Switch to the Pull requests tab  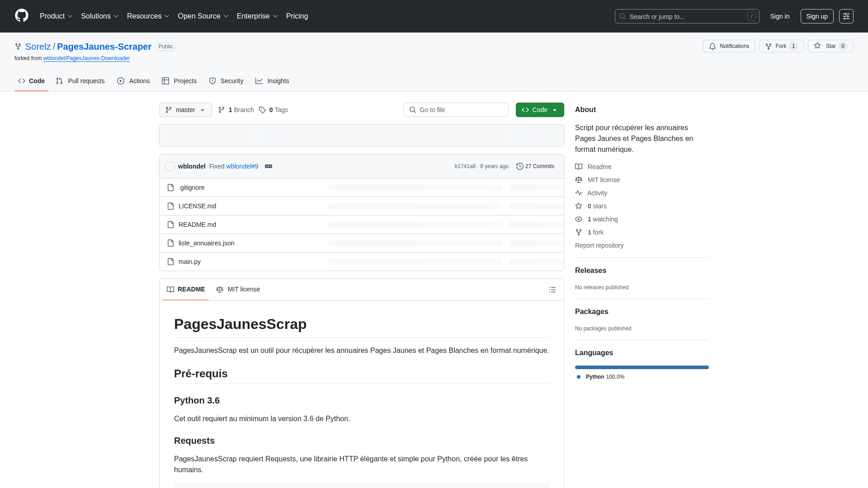pyautogui.click(x=80, y=81)
